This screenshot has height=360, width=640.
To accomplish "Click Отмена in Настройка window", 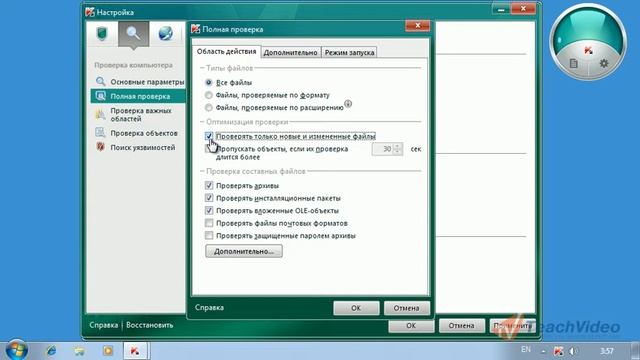I will click(x=462, y=325).
